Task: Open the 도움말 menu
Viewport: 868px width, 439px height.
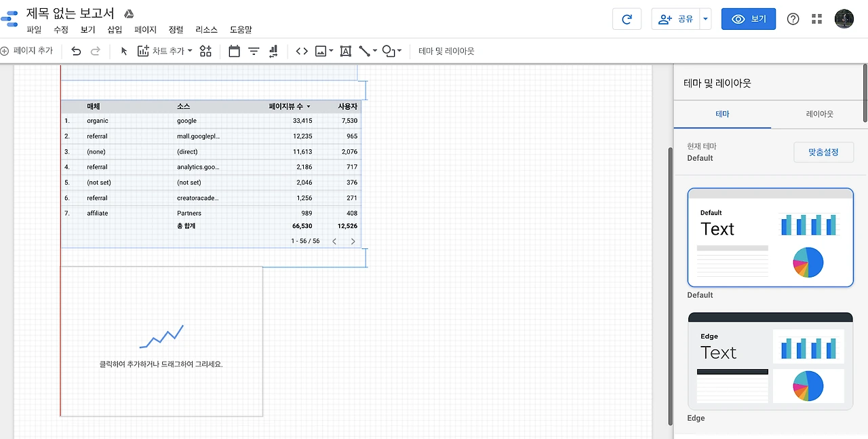Action: (x=241, y=30)
